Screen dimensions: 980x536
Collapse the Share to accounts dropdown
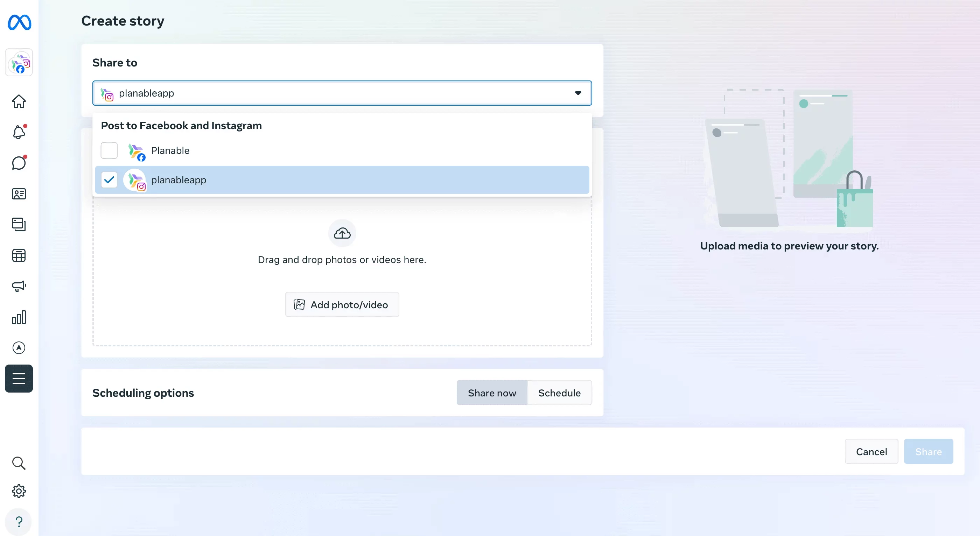[577, 93]
